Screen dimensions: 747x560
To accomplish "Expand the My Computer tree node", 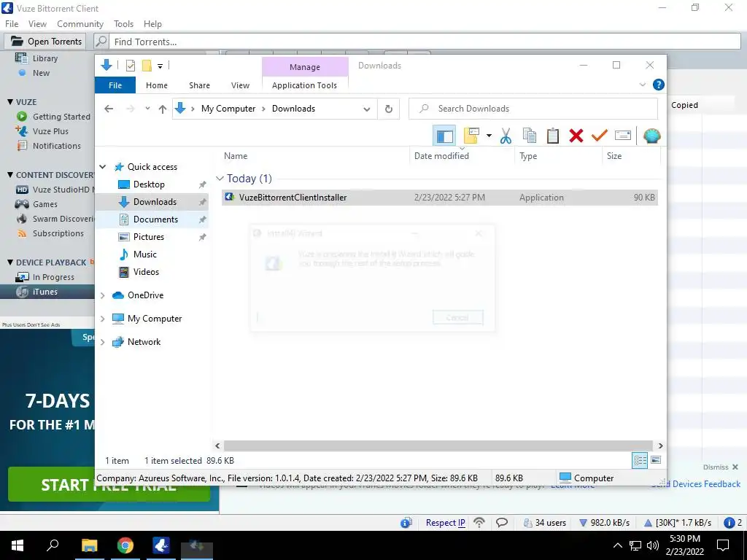I will pyautogui.click(x=102, y=319).
